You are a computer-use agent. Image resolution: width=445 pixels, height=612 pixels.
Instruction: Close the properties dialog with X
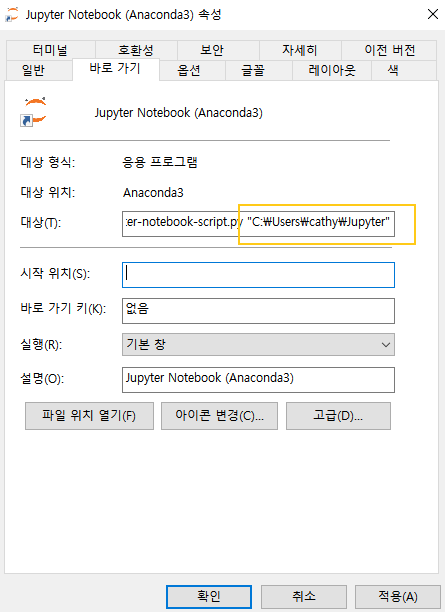[433, 14]
